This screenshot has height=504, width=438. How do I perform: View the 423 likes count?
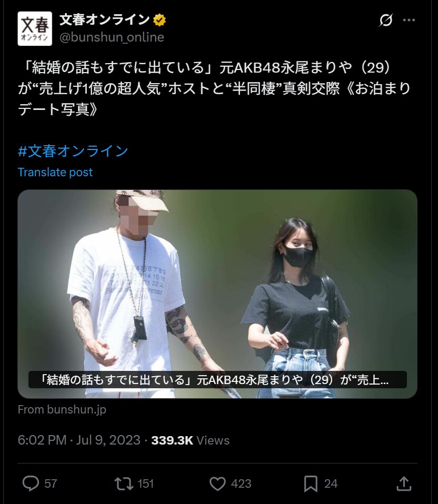coord(241,483)
